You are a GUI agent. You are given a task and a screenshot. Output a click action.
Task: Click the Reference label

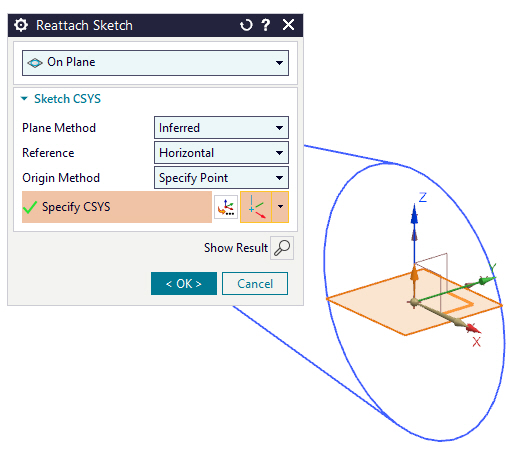[48, 153]
